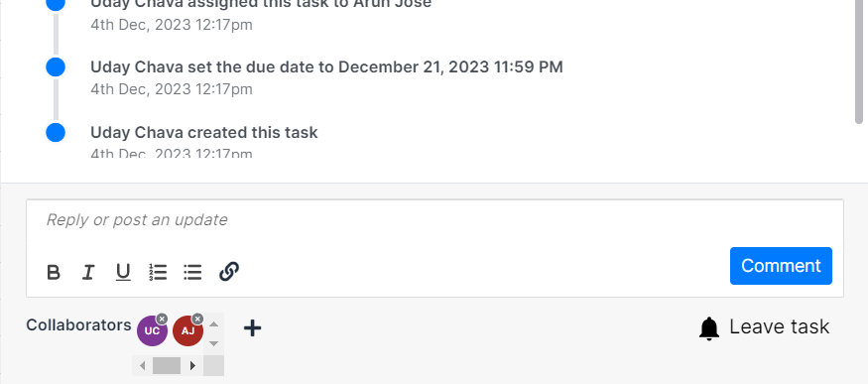The height and width of the screenshot is (384, 868).
Task: Click the collaborators horizontal scrollbar thumb
Action: 167,366
